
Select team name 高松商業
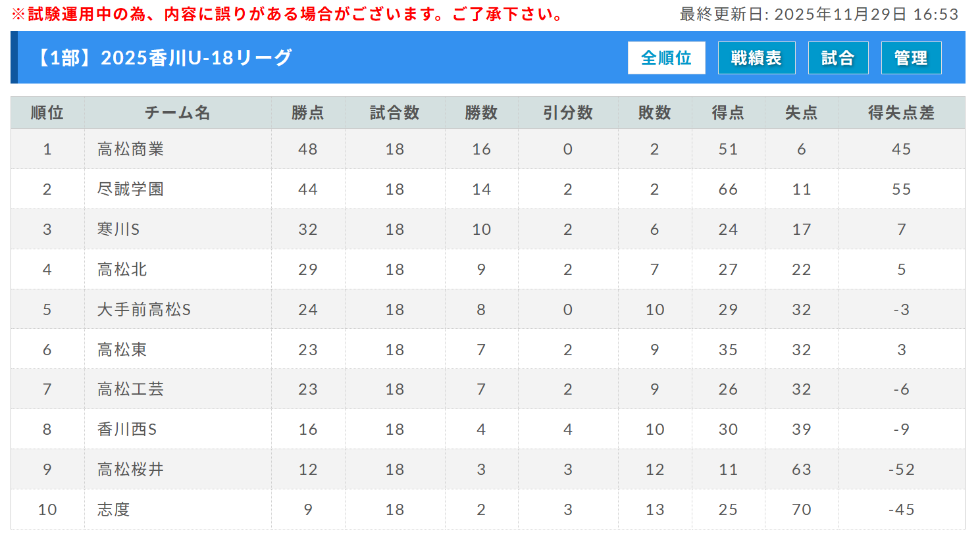coord(130,149)
